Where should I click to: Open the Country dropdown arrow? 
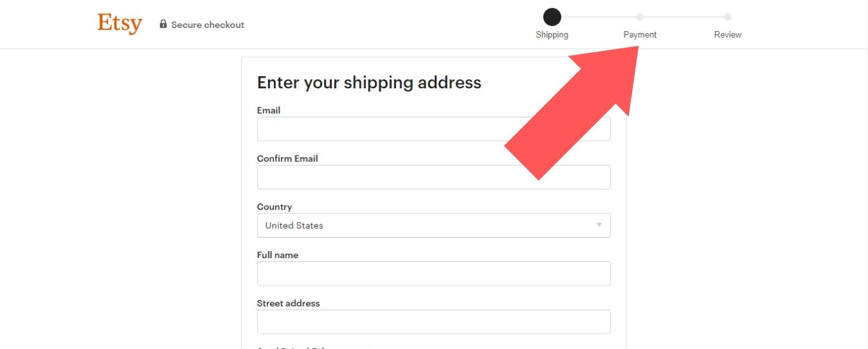[x=599, y=225]
